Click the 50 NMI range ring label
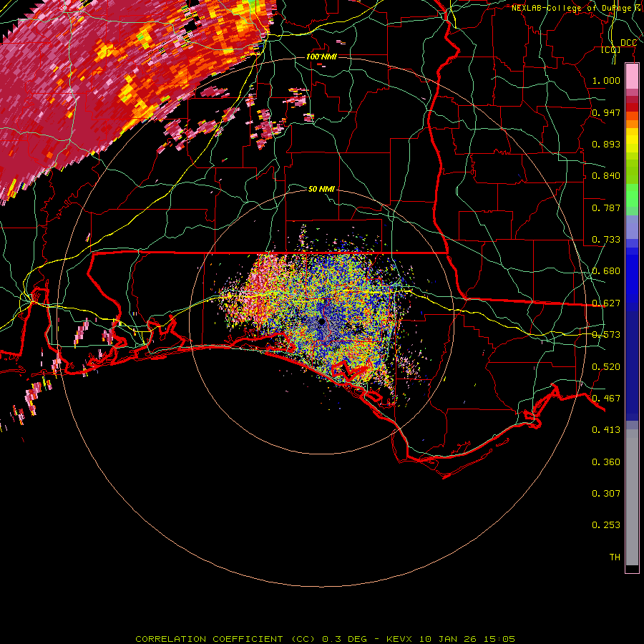 321,189
